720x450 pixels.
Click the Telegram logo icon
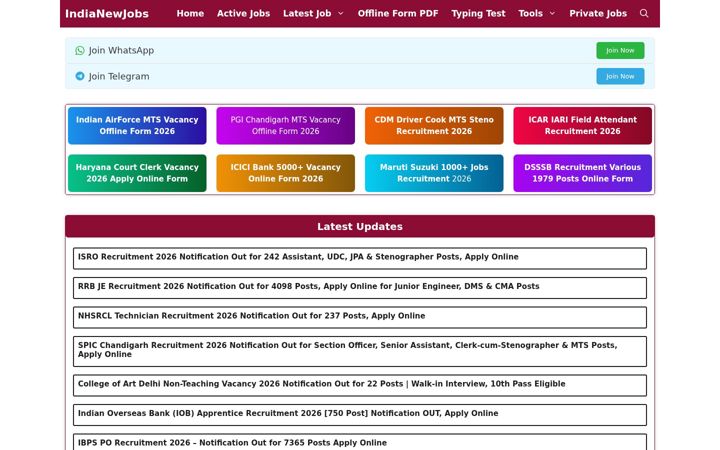click(80, 76)
